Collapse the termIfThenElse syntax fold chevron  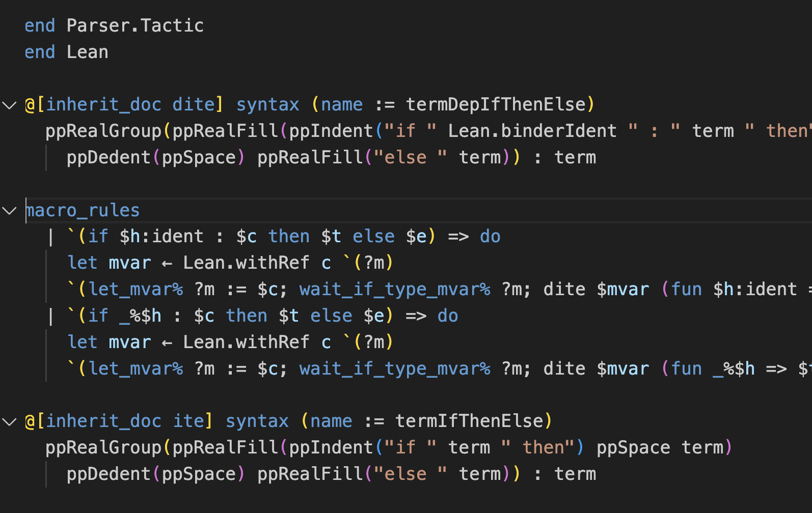pyautogui.click(x=9, y=422)
